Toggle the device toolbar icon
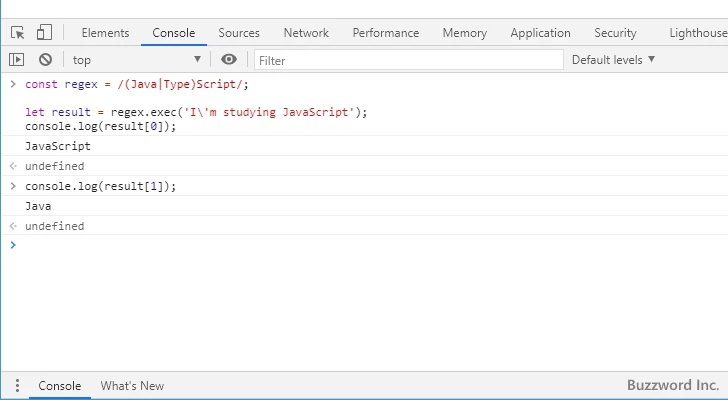The height and width of the screenshot is (400, 728). [45, 33]
